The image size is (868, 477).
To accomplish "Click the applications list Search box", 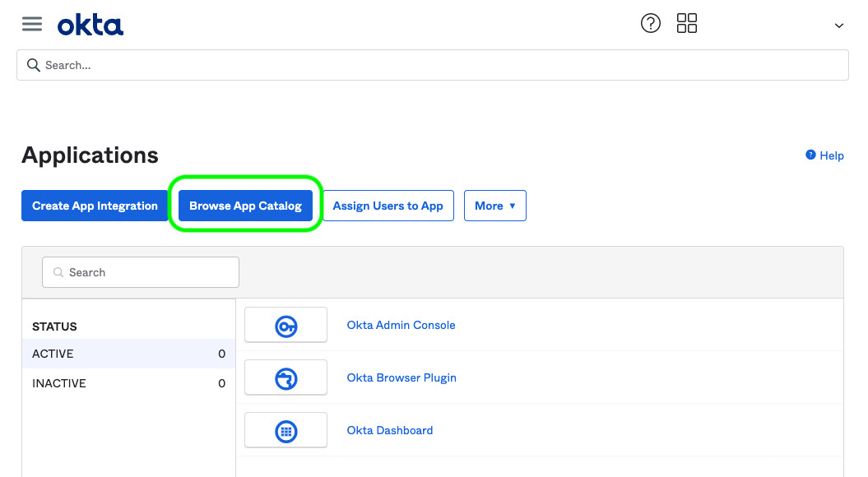I will [141, 272].
